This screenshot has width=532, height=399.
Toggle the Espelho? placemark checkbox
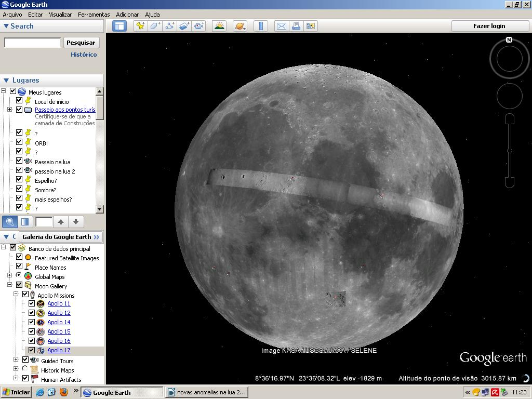pos(19,179)
